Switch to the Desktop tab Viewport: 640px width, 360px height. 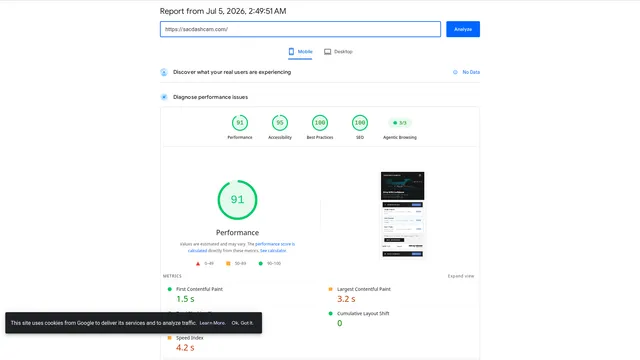click(338, 52)
